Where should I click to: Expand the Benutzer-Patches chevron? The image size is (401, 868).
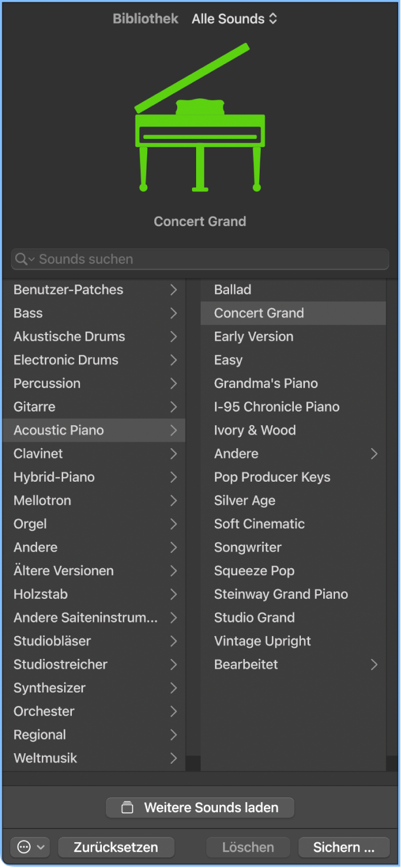[174, 290]
